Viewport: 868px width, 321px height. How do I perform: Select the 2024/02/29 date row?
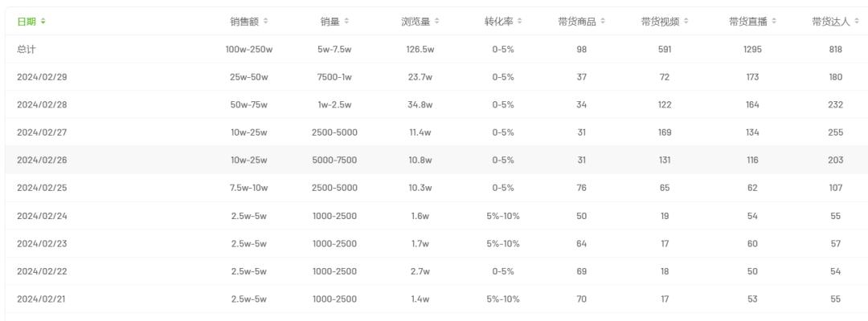[x=436, y=77]
